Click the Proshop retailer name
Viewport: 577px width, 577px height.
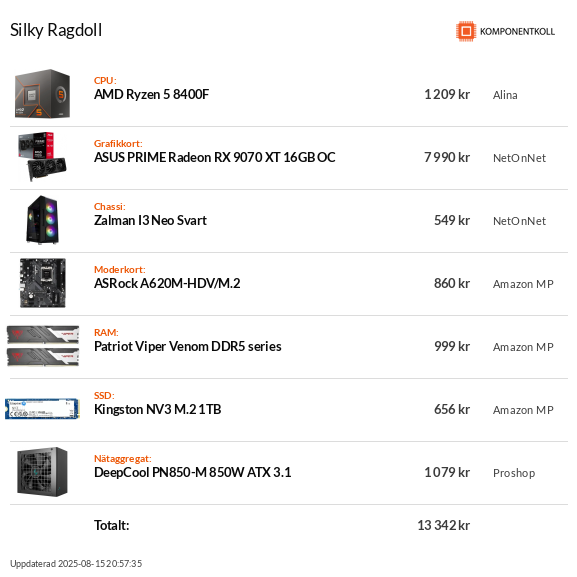[x=514, y=473]
